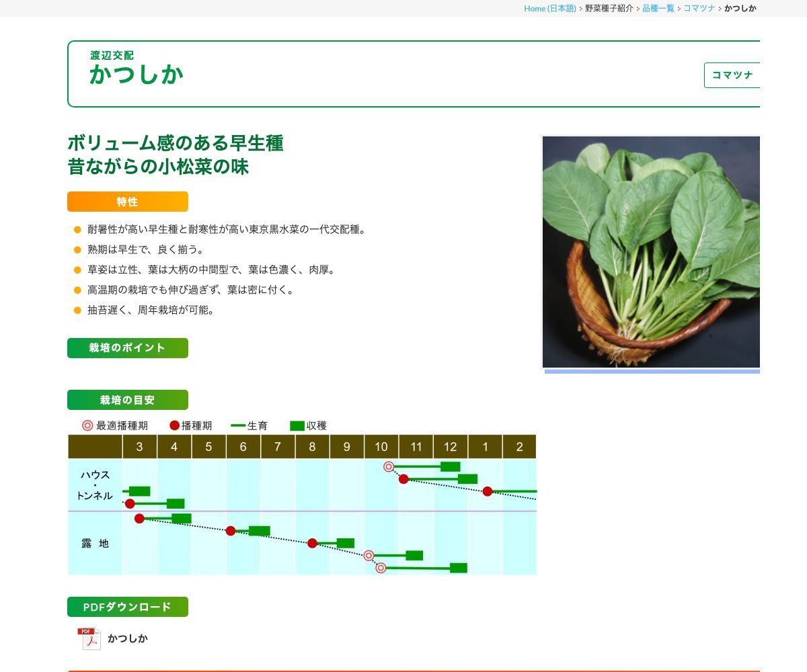
Task: Open the コマツナ breadcrumb link
Action: (699, 9)
